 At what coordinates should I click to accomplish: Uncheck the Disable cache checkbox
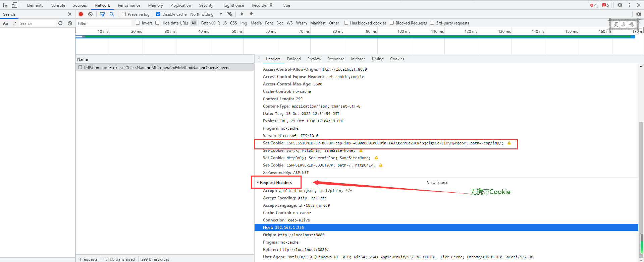pos(158,14)
